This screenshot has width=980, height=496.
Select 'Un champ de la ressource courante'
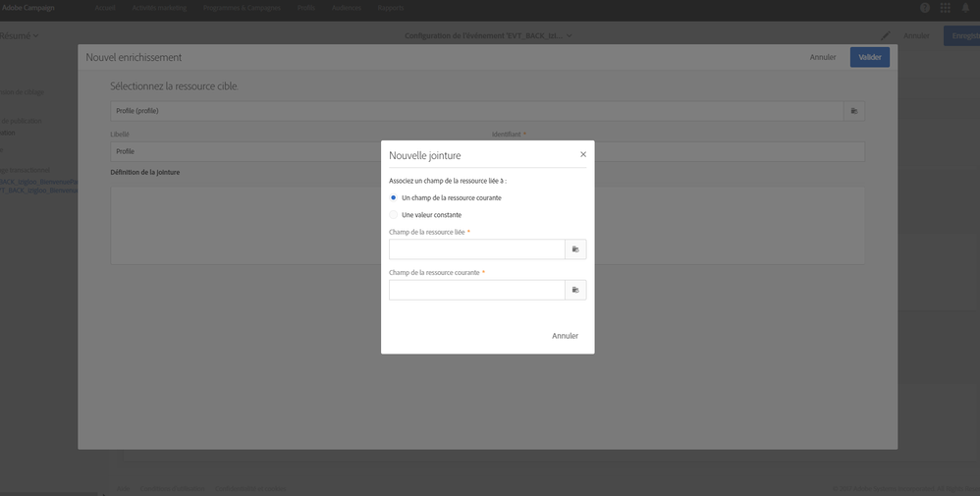point(394,197)
